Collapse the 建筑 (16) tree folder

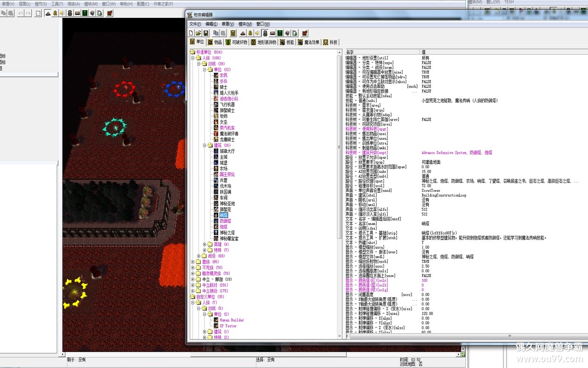[x=205, y=145]
